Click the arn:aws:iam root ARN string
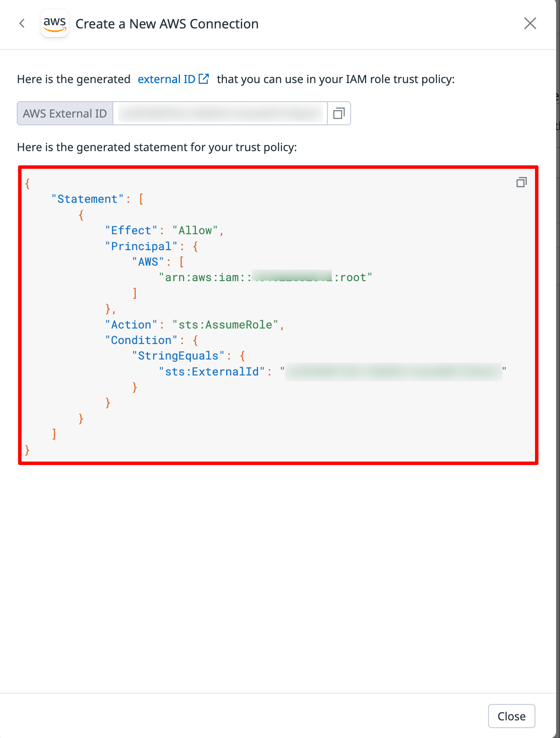This screenshot has height=738, width=560. [265, 277]
